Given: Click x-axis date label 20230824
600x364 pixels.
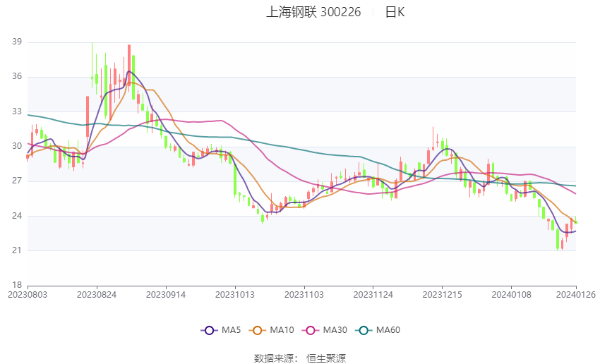Looking at the screenshot, I should point(97,295).
